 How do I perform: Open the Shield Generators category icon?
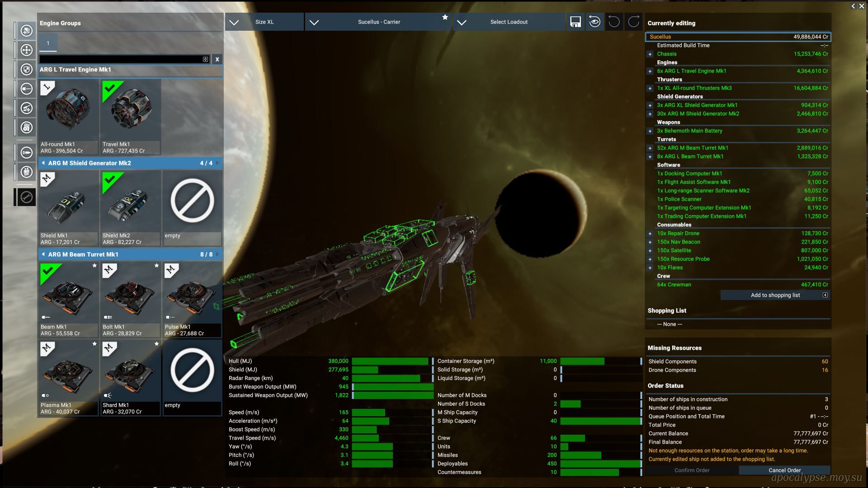pyautogui.click(x=27, y=70)
